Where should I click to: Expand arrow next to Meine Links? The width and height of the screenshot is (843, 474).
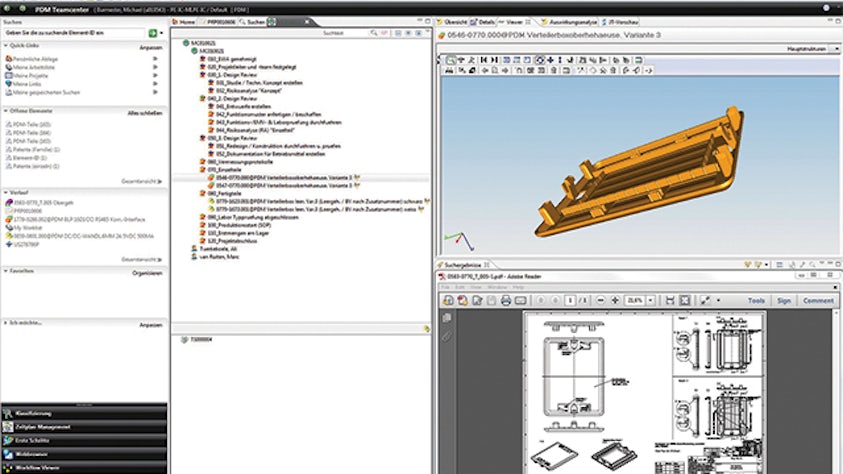pyautogui.click(x=155, y=83)
